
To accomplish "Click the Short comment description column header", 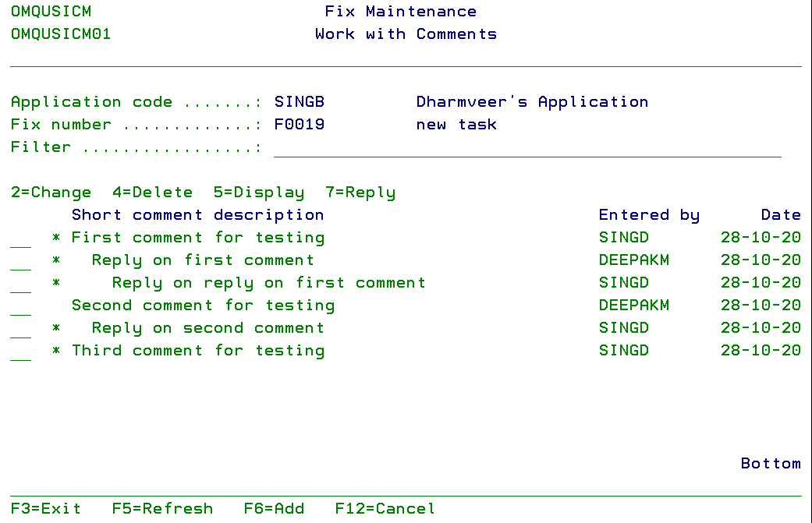I will tap(197, 215).
